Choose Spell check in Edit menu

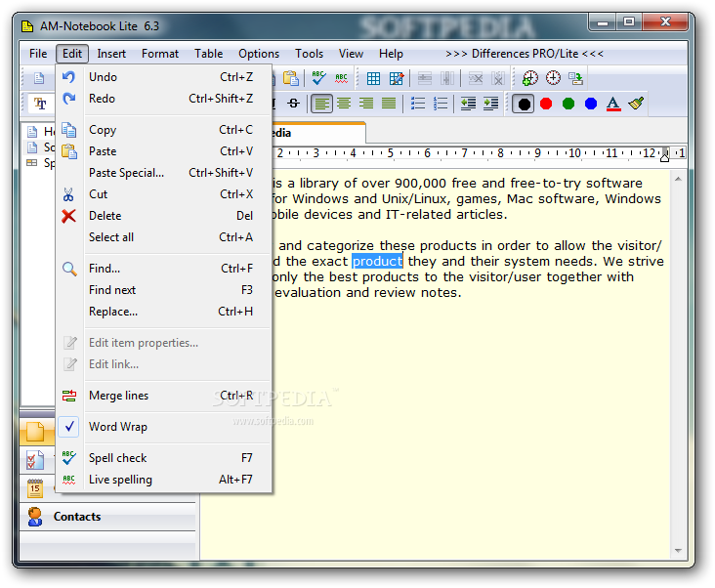[164, 458]
